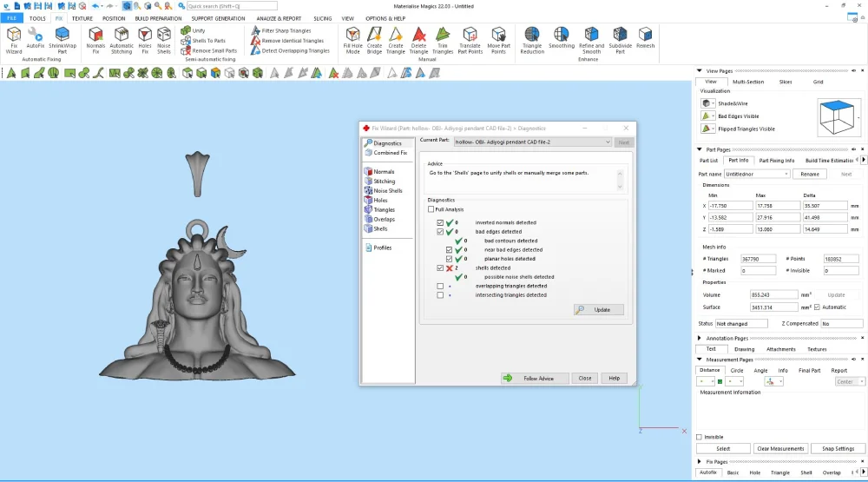Select the ShrinkWrap Part tool

coord(62,41)
